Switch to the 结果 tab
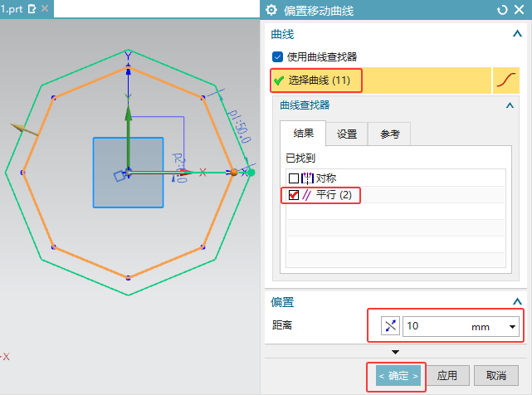 pos(303,133)
